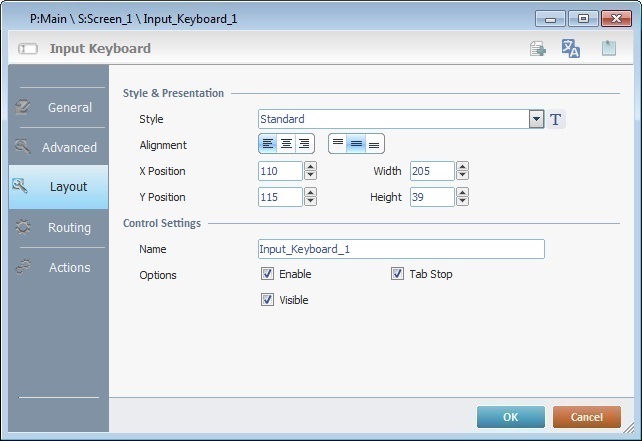This screenshot has height=441, width=642.
Task: Click the OK button
Action: coord(510,417)
